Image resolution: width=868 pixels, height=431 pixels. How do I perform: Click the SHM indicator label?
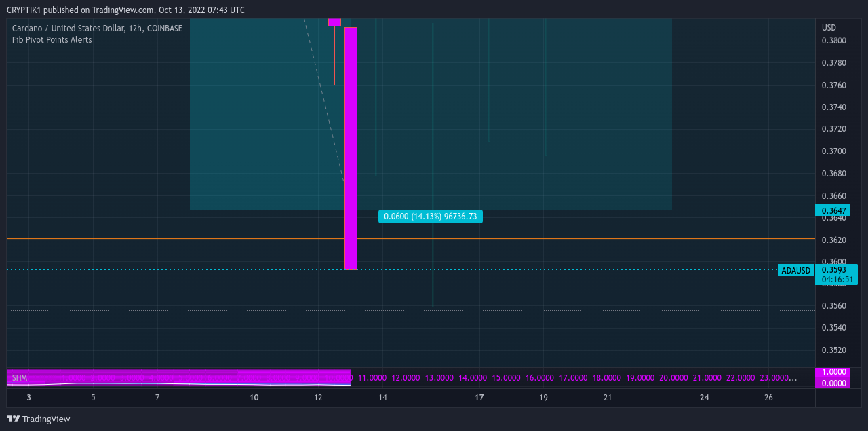click(x=20, y=378)
